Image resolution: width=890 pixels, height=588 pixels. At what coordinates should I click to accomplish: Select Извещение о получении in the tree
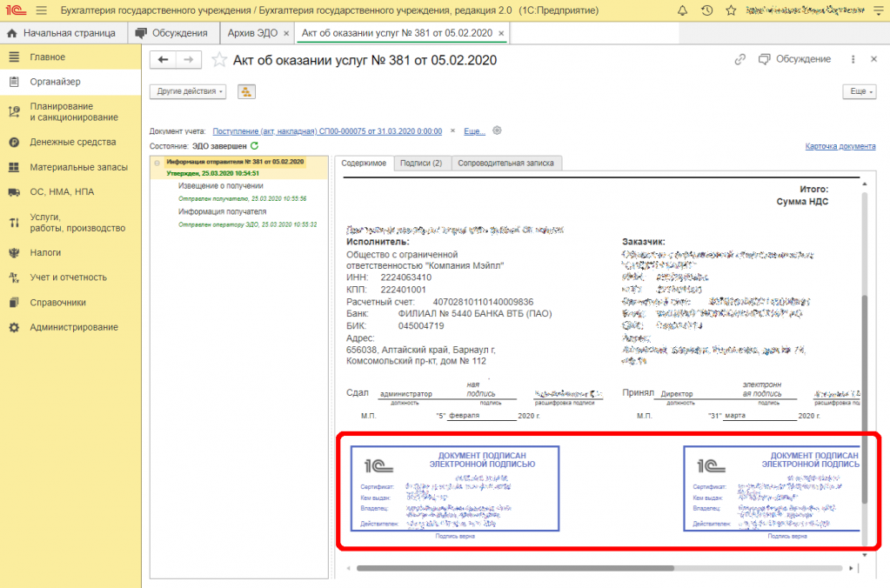pos(220,186)
